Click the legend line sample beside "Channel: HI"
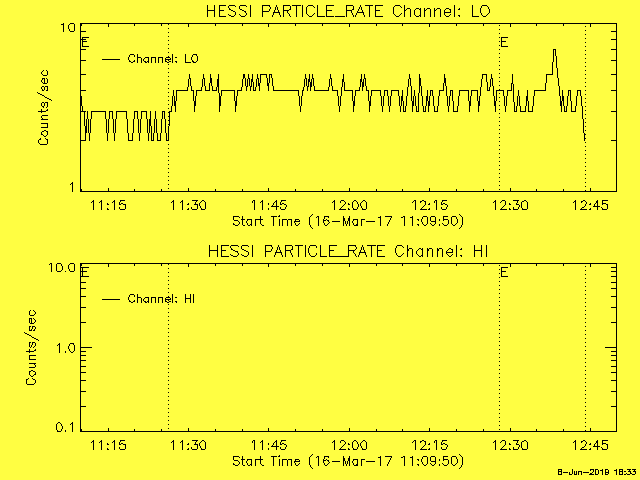 (x=111, y=300)
